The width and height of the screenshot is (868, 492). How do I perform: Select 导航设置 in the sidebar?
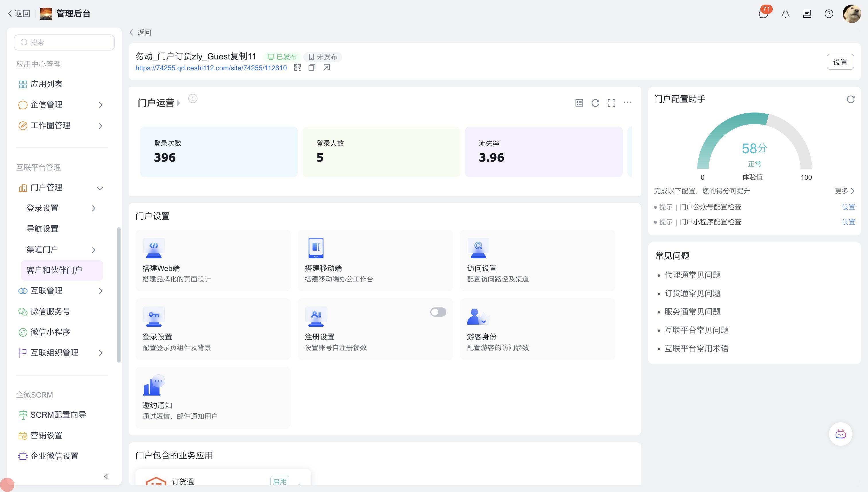click(42, 229)
